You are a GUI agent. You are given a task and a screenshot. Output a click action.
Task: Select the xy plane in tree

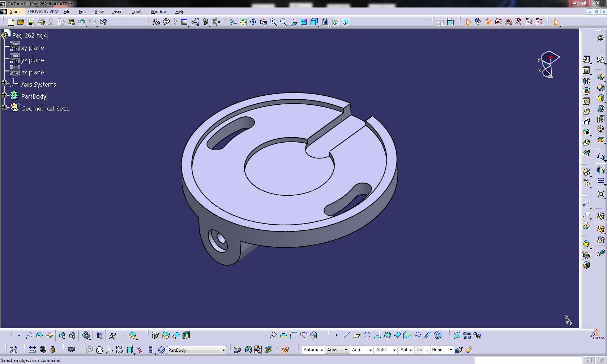pyautogui.click(x=33, y=48)
